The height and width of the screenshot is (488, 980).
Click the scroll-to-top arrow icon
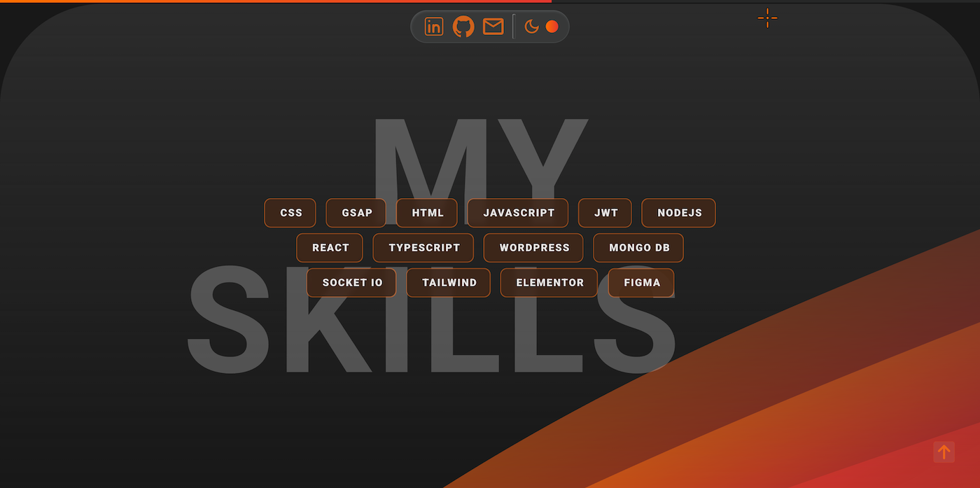pyautogui.click(x=944, y=452)
